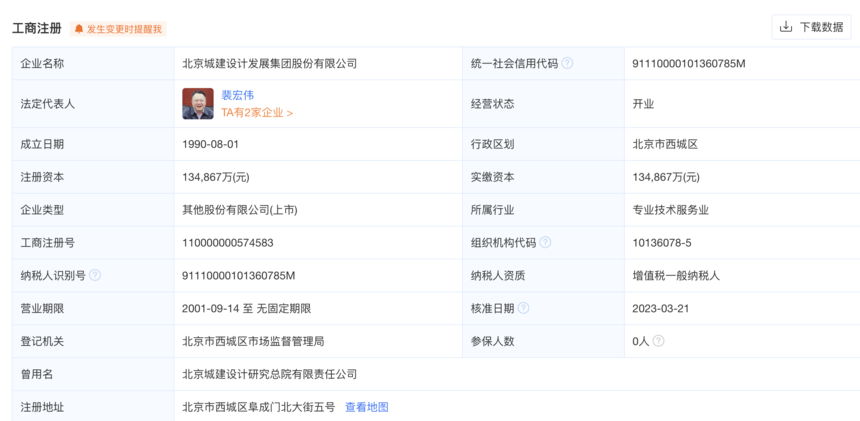Viewport: 860px width, 421px height.
Task: Click 专业技术服务业 industry value
Action: [x=670, y=210]
